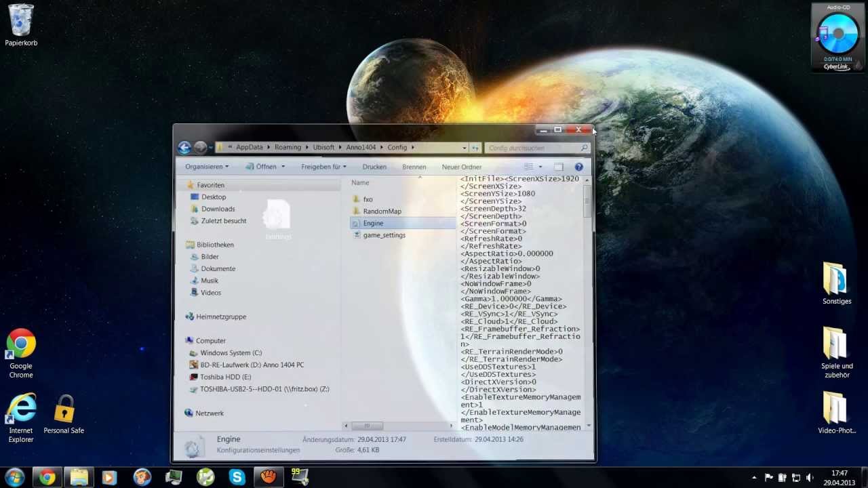Select the Engine configuration file
The height and width of the screenshot is (488, 868).
[x=403, y=223]
